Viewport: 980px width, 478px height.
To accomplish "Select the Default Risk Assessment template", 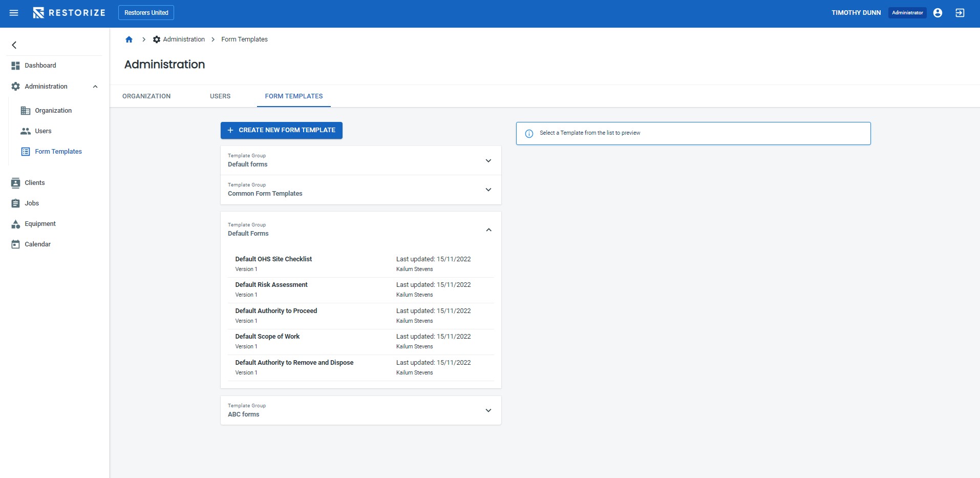I will click(271, 285).
